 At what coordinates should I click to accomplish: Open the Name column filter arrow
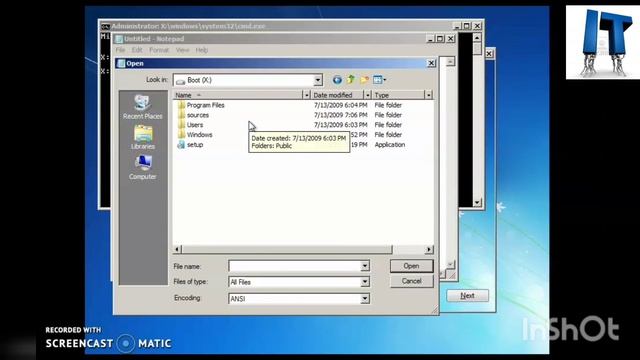(307, 95)
